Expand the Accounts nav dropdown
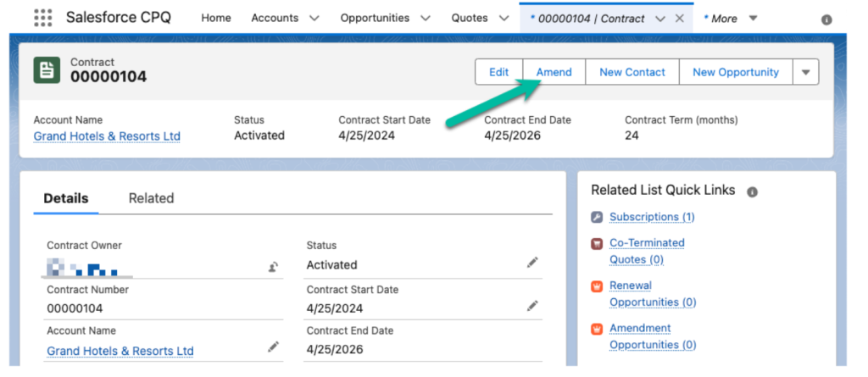This screenshot has height=377, width=868. click(x=314, y=19)
